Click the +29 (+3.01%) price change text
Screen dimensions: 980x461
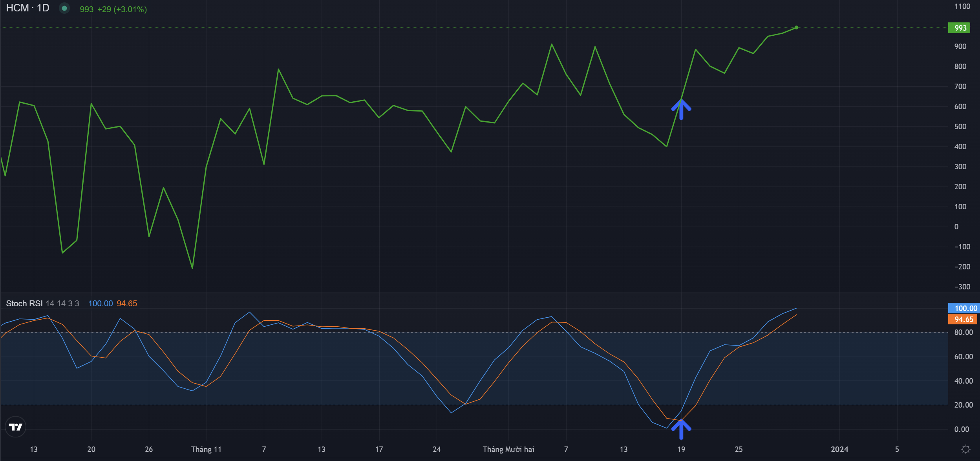pyautogui.click(x=122, y=9)
